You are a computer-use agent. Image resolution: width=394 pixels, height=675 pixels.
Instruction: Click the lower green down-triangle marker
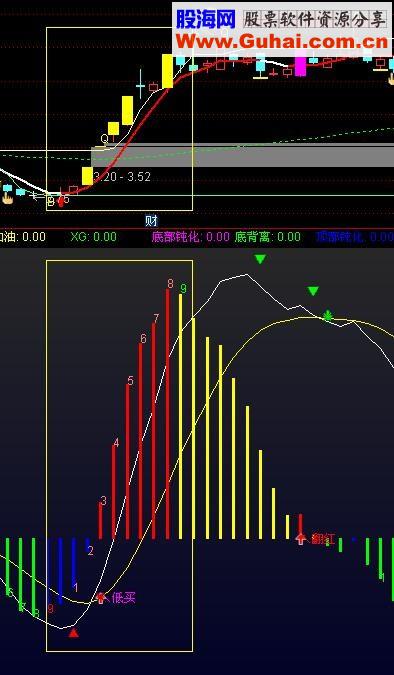[x=313, y=291]
